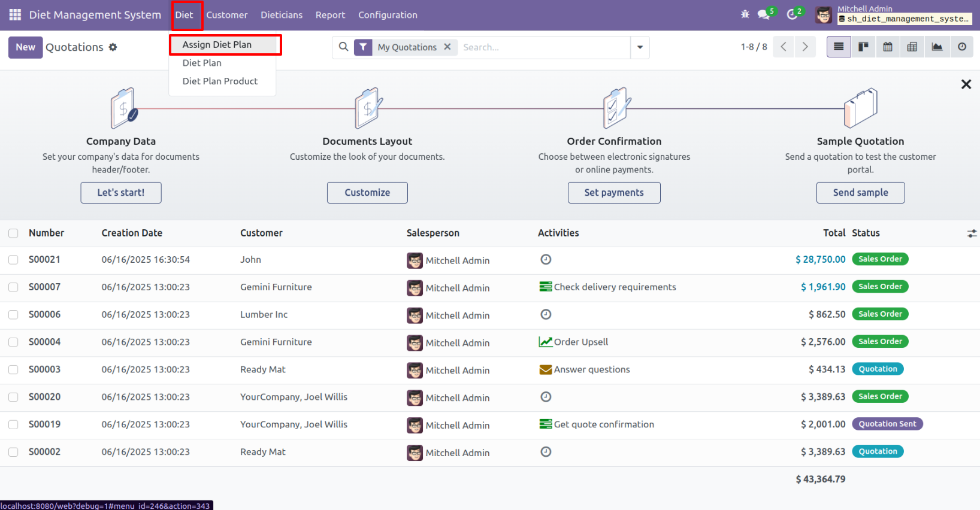Close the onboarding banner
The width and height of the screenshot is (980, 510).
[x=966, y=84]
